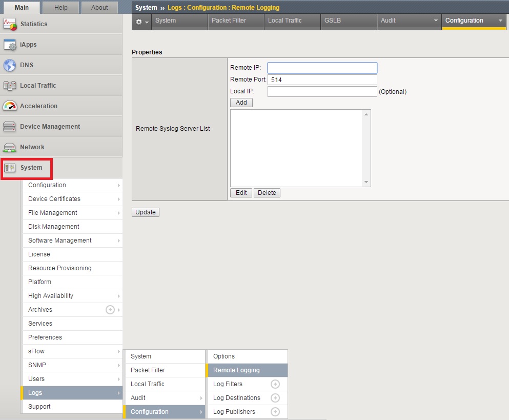The height and width of the screenshot is (420, 509).
Task: Click the Statistics chart icon
Action: (x=10, y=24)
